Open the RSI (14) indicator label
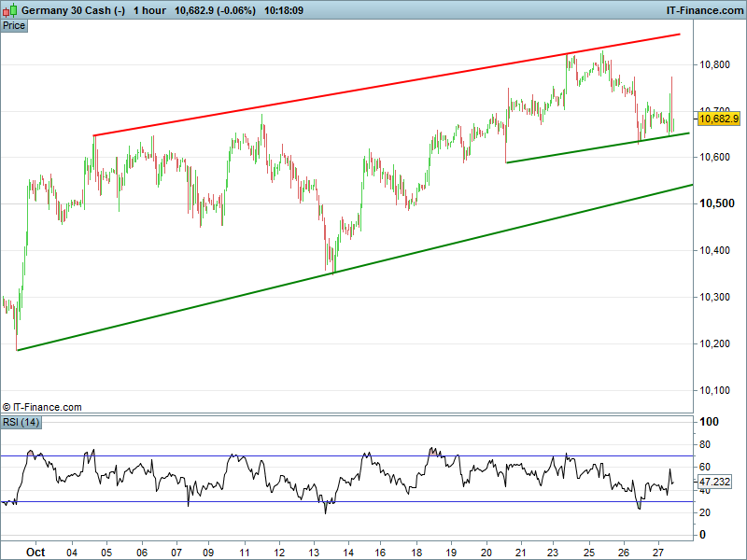 tap(21, 422)
